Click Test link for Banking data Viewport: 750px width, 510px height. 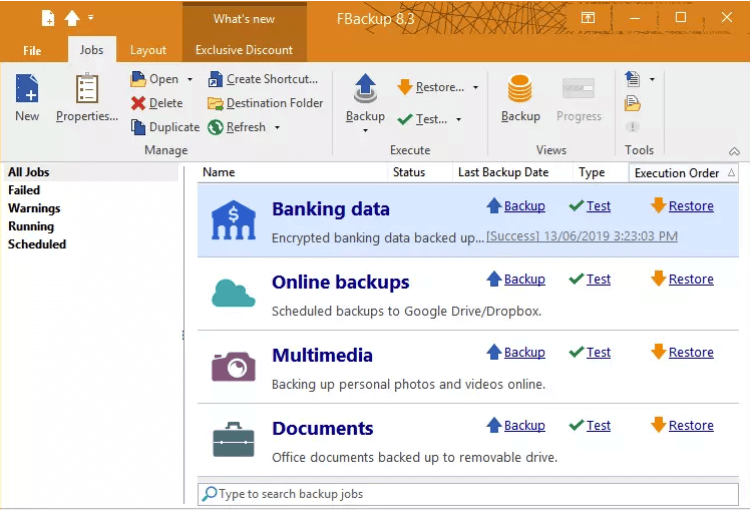pyautogui.click(x=598, y=206)
